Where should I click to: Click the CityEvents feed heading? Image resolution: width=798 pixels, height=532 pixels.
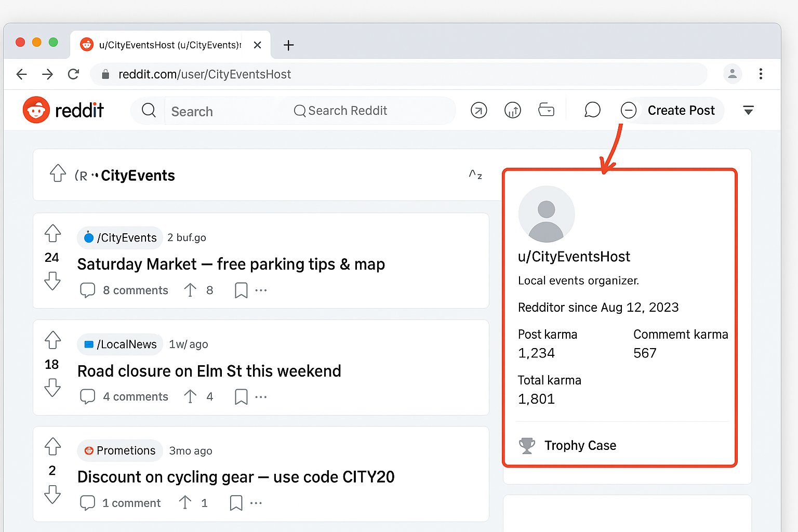[138, 176]
